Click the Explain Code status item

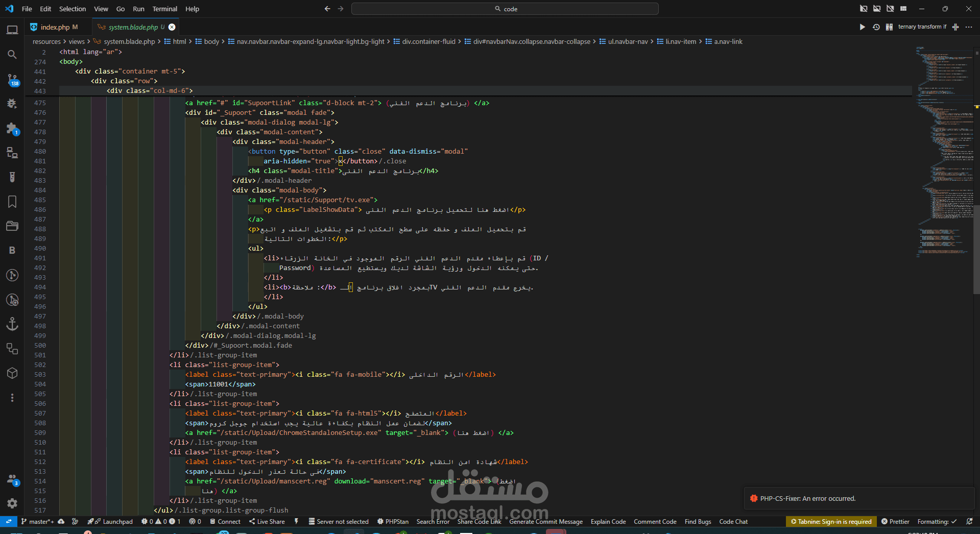[608, 521]
